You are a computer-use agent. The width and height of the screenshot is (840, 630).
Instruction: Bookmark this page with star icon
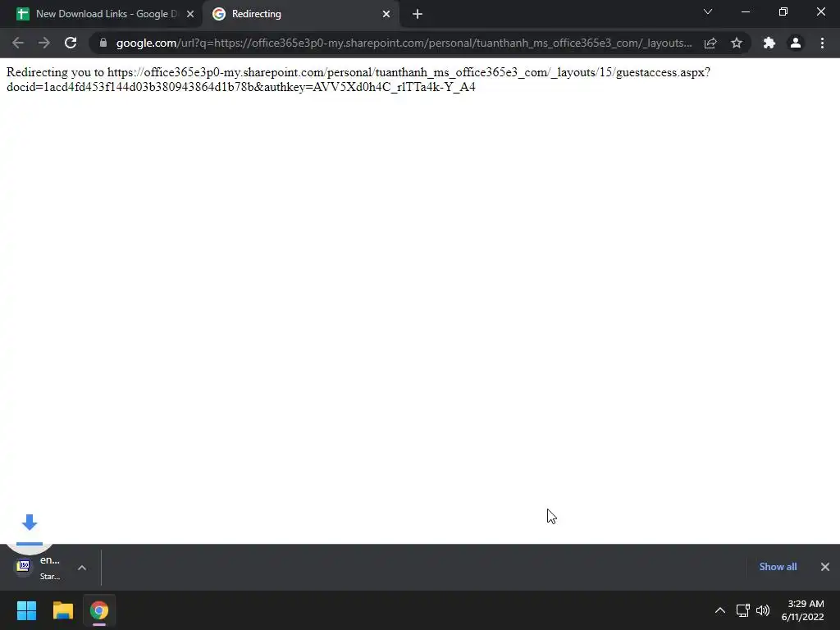(737, 43)
